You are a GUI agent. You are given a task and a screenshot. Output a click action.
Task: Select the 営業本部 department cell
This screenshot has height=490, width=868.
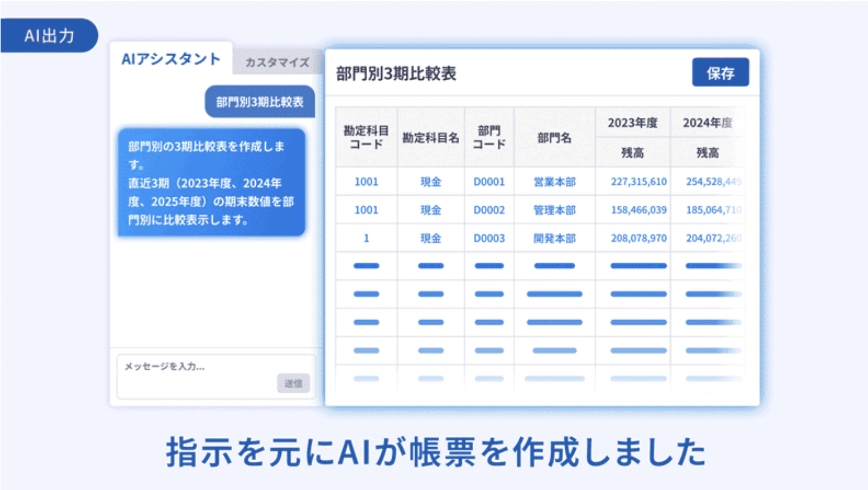click(555, 182)
